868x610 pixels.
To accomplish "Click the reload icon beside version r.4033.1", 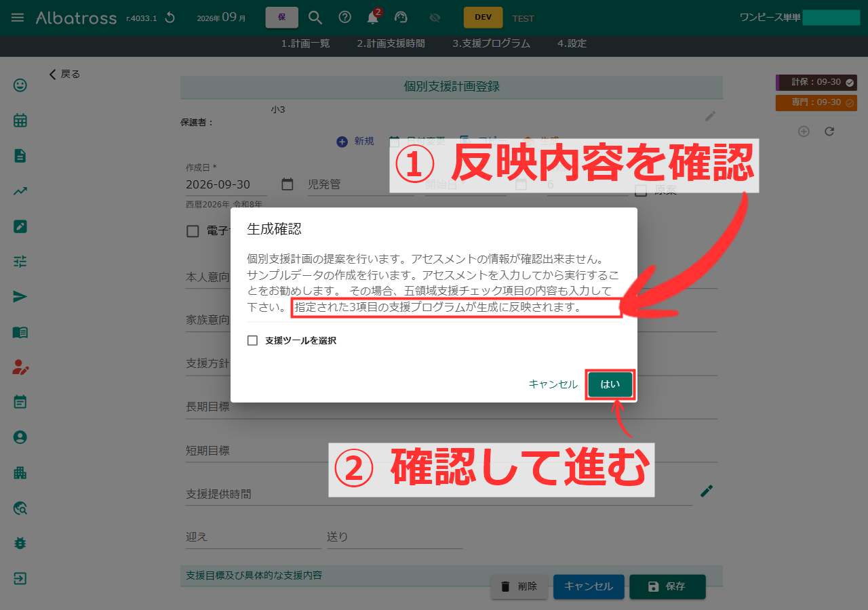I will [x=170, y=18].
